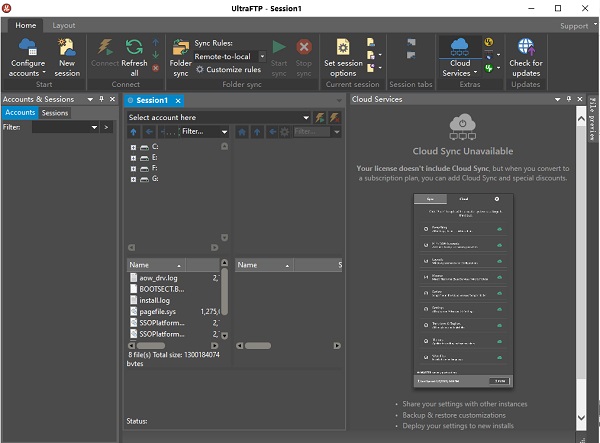Open the Select account here dropdown
This screenshot has width=600, height=443.
pos(306,117)
